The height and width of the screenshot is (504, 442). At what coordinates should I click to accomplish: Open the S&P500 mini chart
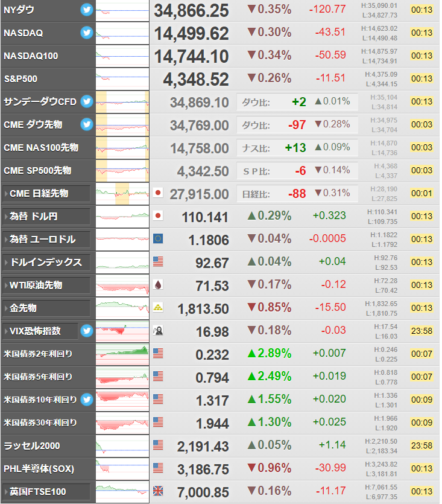(122, 79)
